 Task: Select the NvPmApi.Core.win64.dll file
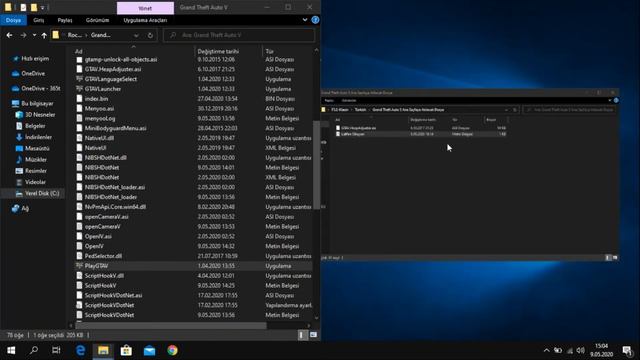(115, 207)
